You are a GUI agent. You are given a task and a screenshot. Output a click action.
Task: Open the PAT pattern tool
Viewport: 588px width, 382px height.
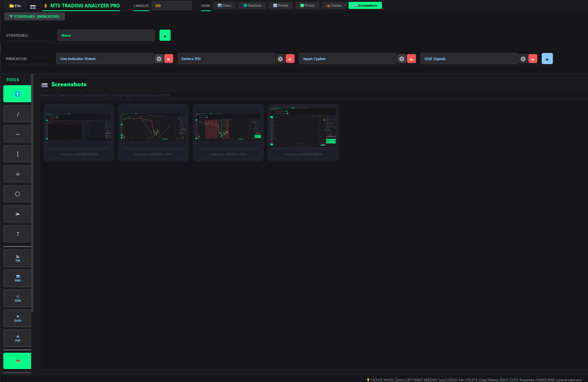pos(17,338)
